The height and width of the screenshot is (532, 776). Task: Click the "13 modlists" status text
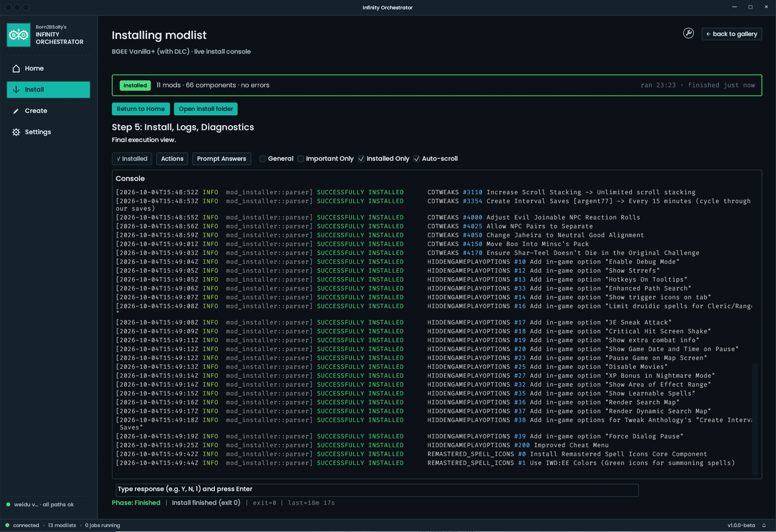pos(62,525)
